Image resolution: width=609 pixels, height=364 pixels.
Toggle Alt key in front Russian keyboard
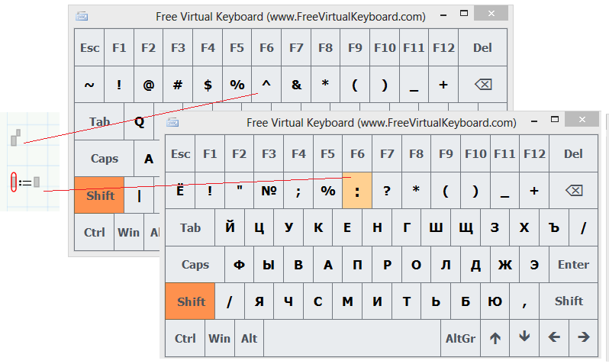[249, 338]
